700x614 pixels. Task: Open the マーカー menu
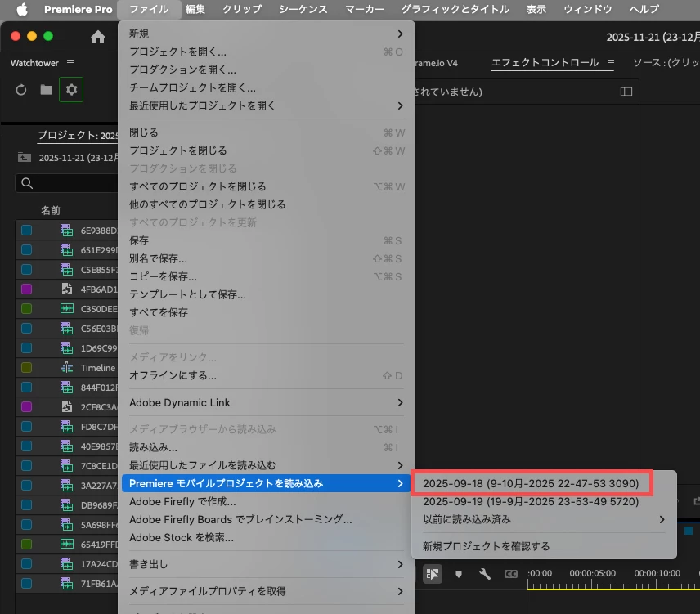(x=364, y=9)
